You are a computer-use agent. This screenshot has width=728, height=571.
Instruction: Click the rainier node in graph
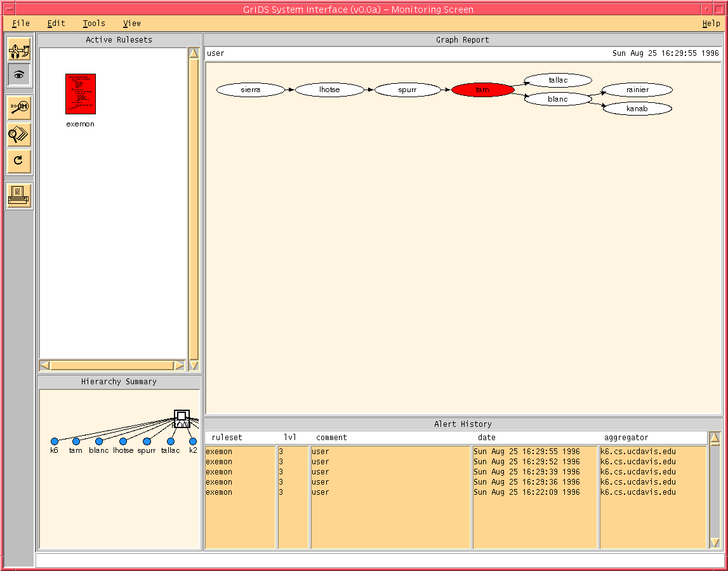coord(637,90)
